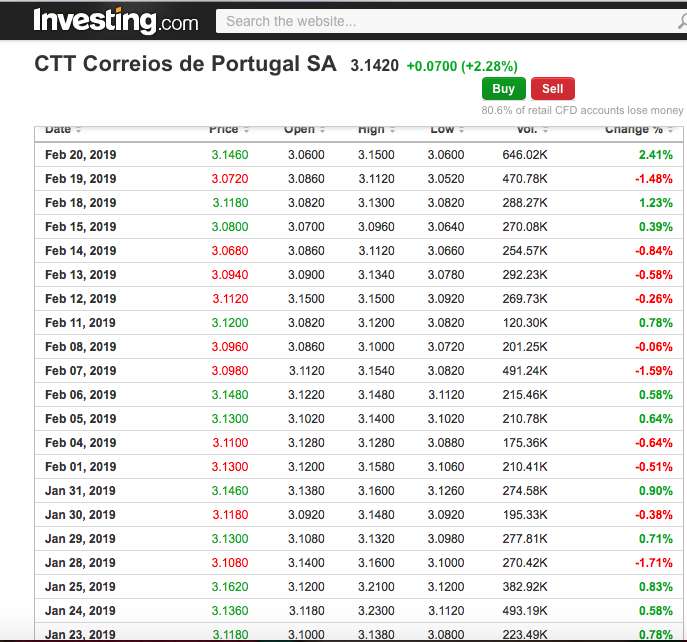Select the Feb 18, 2019 date cell
Screen dimensions: 687x642
(81, 203)
